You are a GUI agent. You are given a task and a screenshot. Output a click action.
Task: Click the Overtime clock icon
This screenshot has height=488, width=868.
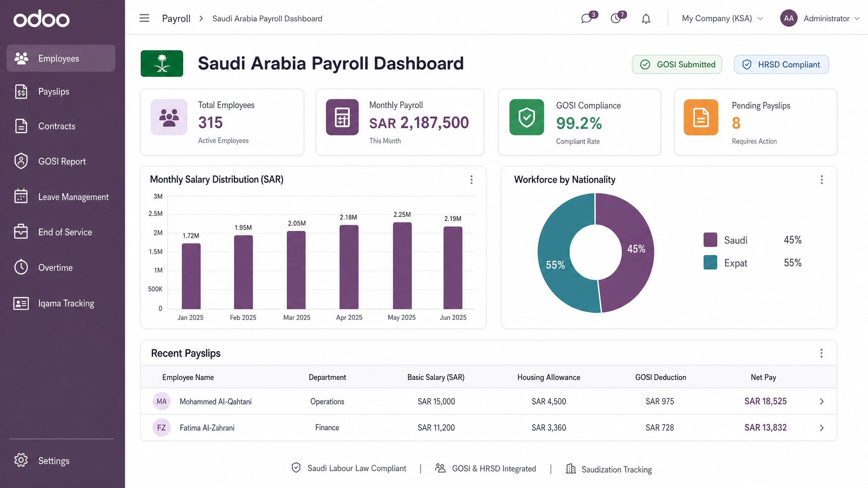coord(21,267)
